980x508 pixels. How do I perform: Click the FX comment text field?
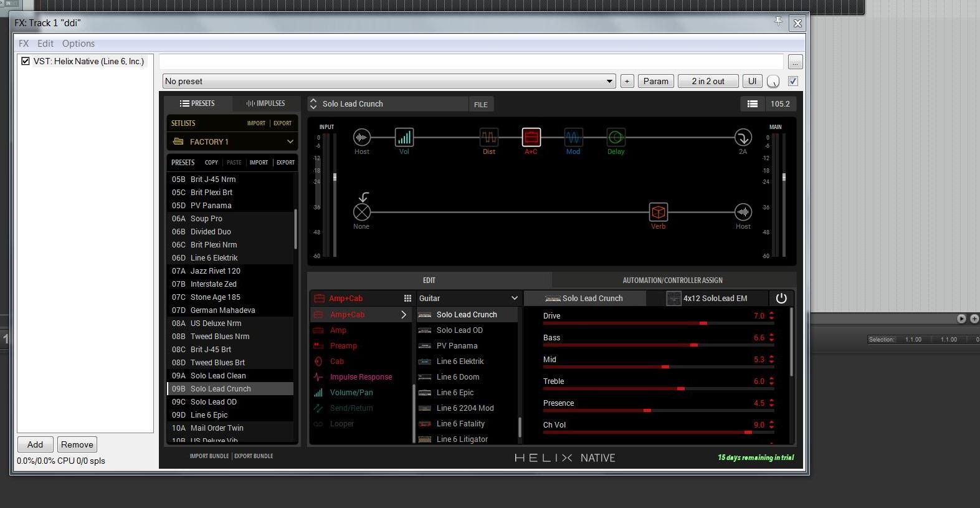click(x=471, y=61)
